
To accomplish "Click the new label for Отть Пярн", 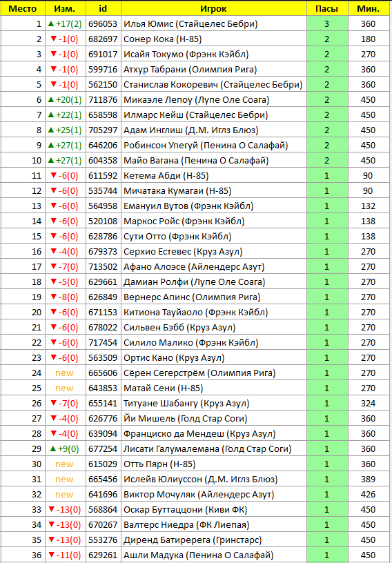I will (x=65, y=464).
